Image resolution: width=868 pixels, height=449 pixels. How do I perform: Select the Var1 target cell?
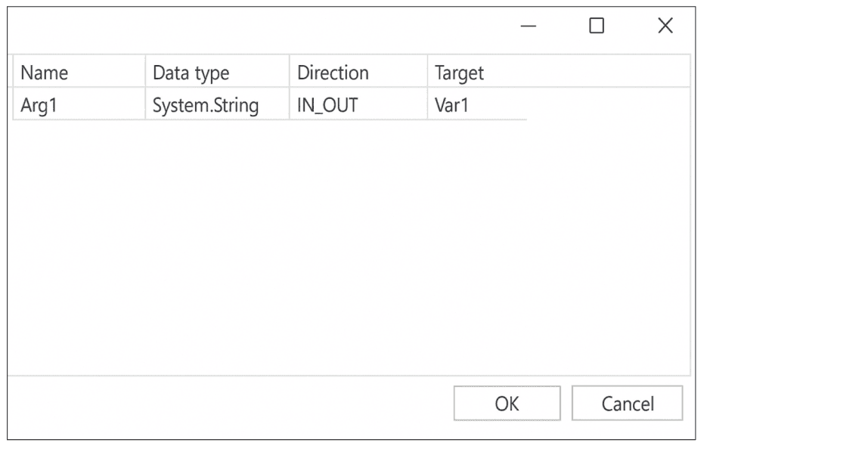(476, 105)
